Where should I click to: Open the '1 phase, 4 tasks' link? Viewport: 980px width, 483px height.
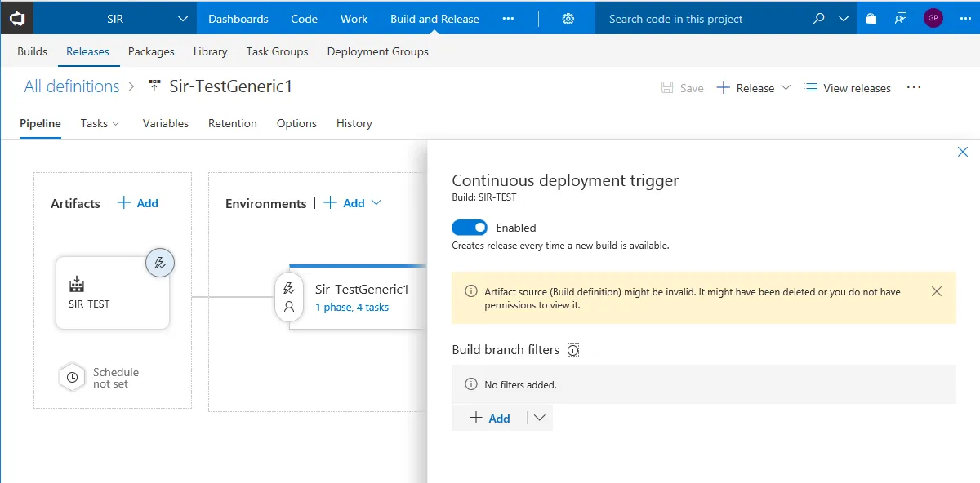(x=352, y=308)
